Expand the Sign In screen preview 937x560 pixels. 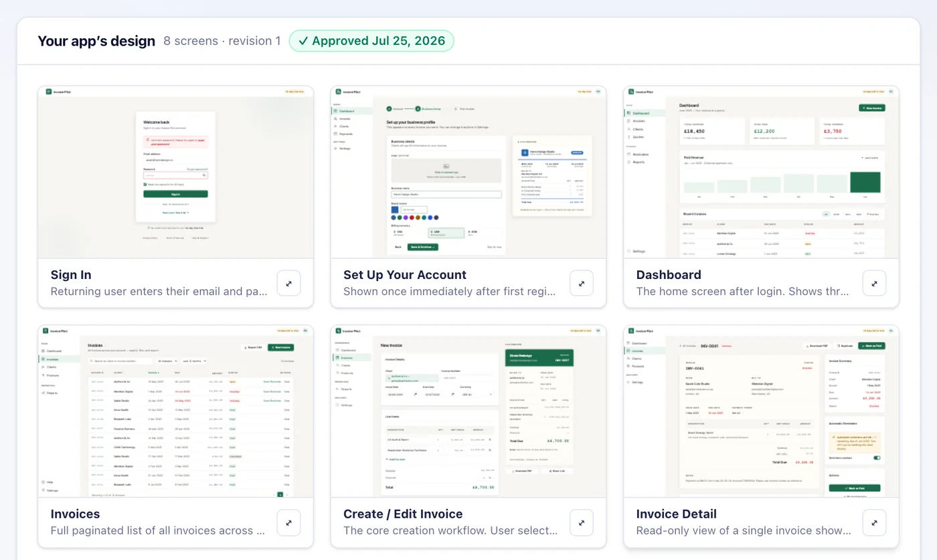click(288, 283)
